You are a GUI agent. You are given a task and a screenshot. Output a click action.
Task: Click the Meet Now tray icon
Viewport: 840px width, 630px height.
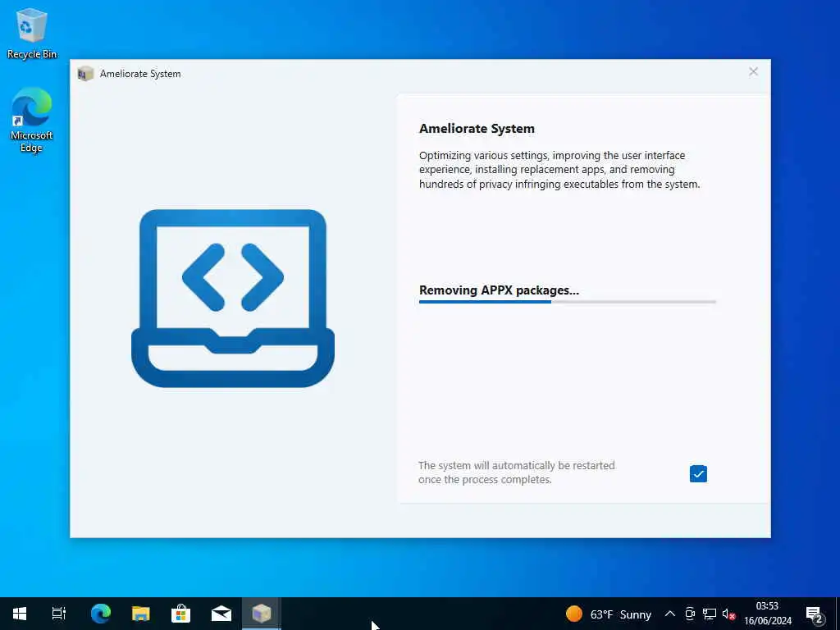690,614
